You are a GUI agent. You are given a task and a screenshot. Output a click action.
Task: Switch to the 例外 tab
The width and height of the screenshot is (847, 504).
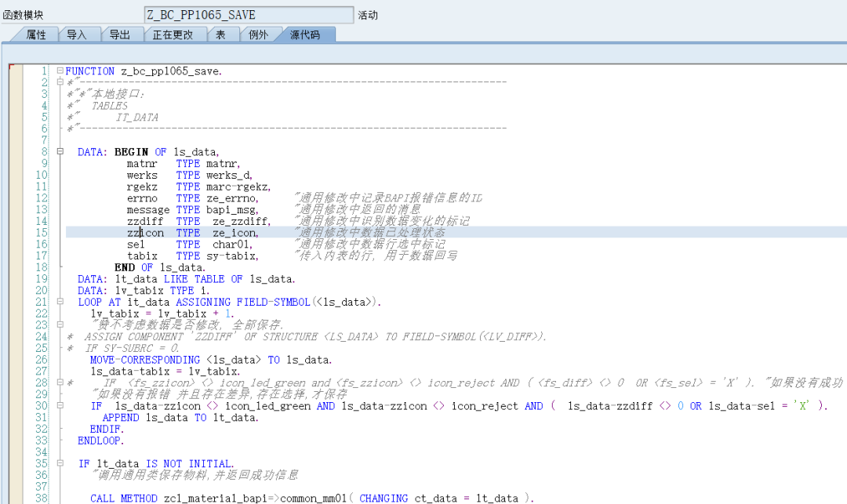tap(258, 35)
